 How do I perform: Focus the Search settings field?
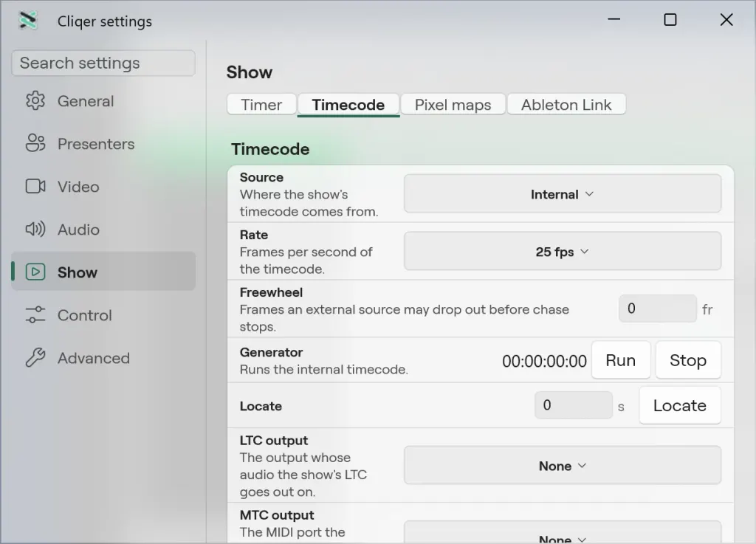pyautogui.click(x=103, y=63)
